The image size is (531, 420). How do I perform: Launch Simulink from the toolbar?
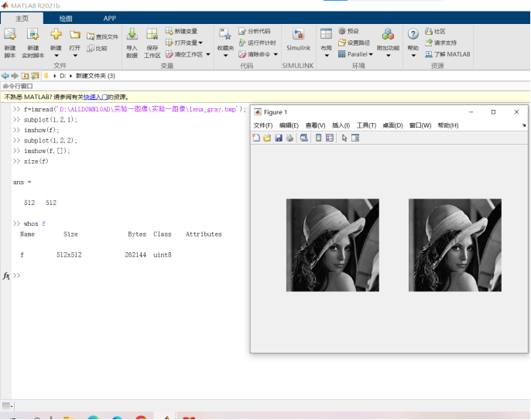tap(298, 39)
